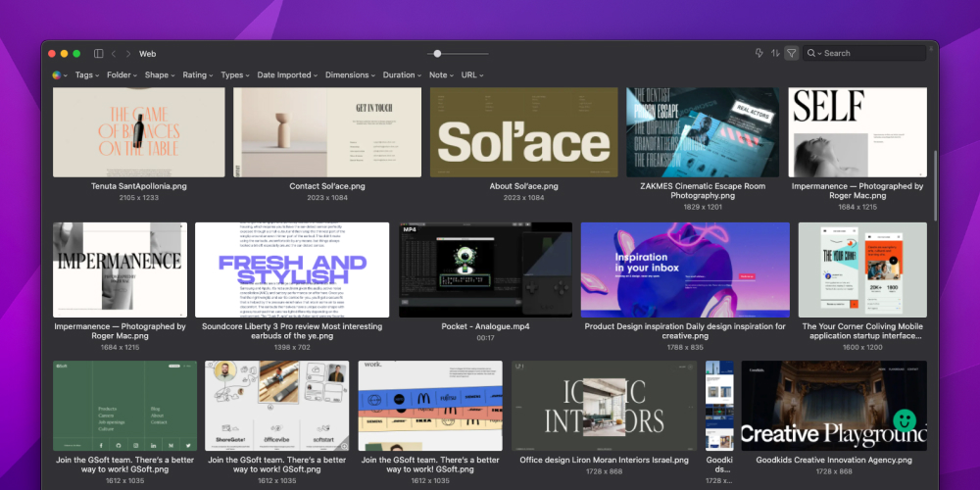Image resolution: width=980 pixels, height=490 pixels.
Task: Select the Creative Playground thumbnail
Action: coord(834,406)
